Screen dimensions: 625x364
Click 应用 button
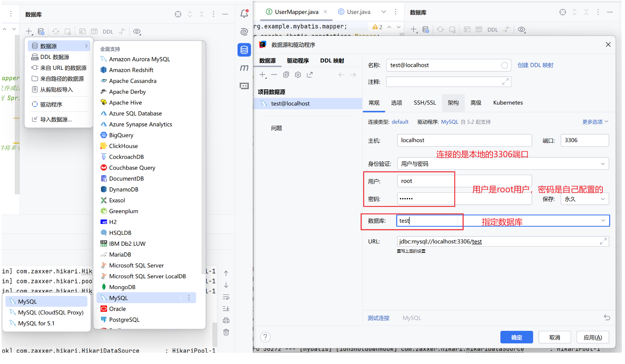(593, 337)
